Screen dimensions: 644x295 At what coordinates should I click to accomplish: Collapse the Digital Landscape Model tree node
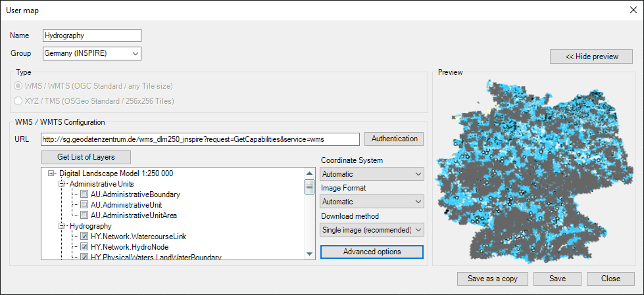pyautogui.click(x=51, y=173)
